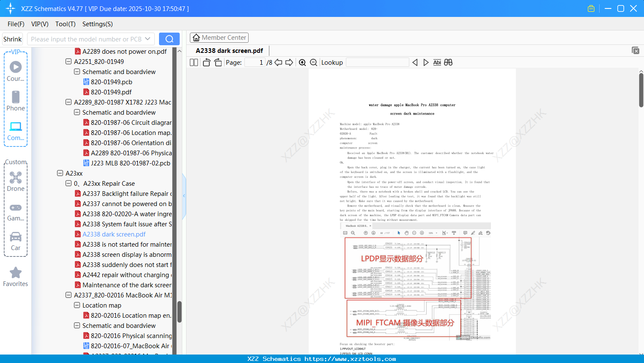The height and width of the screenshot is (363, 644).
Task: Collapse Schematic and boardview under A2289_820-01987
Action: click(77, 113)
